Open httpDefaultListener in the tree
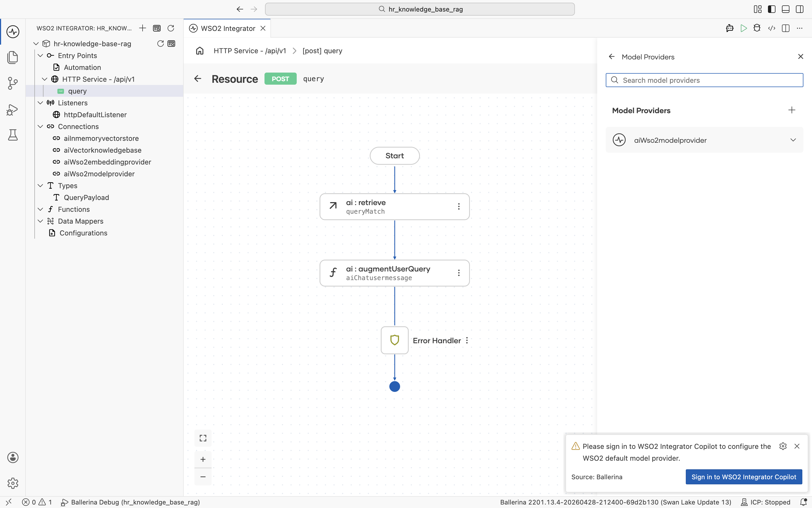Screen dimensions: 812x508 point(95,115)
